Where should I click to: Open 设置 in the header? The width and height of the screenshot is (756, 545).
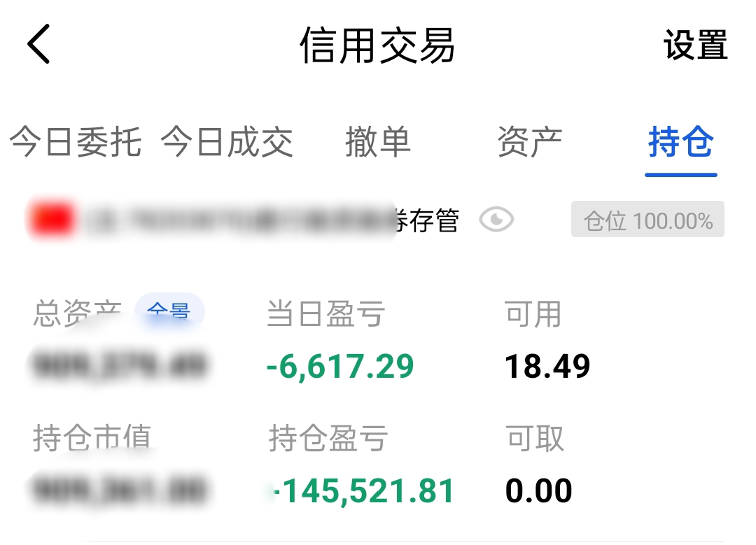tap(695, 45)
